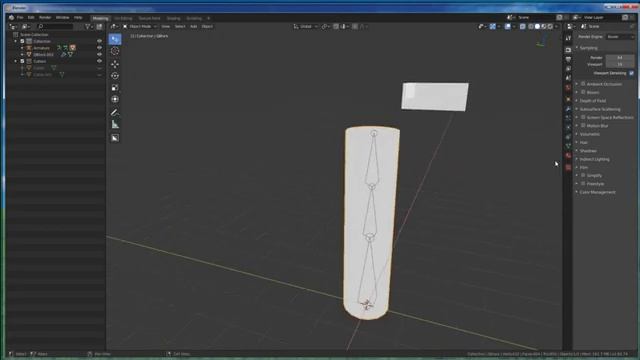Open Object Data properties tab

pos(568,146)
